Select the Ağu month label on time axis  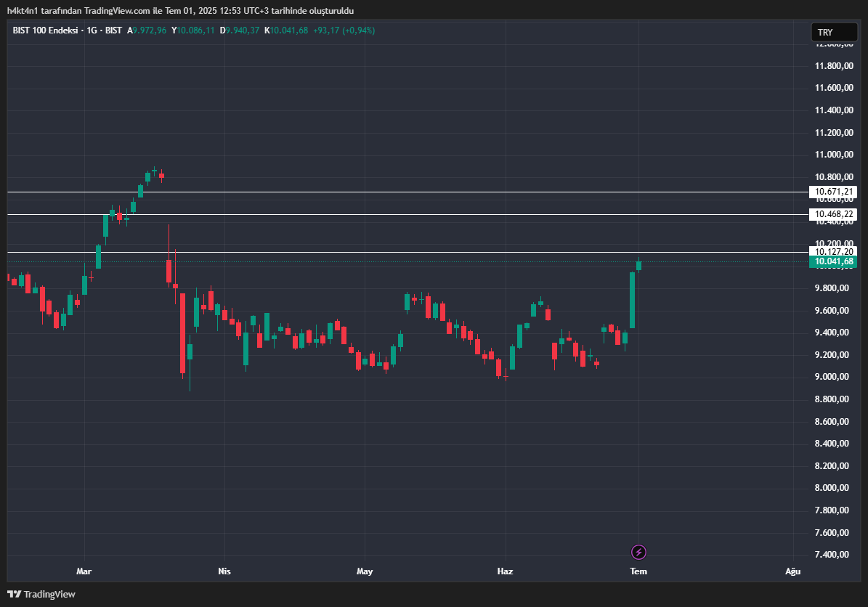click(792, 571)
